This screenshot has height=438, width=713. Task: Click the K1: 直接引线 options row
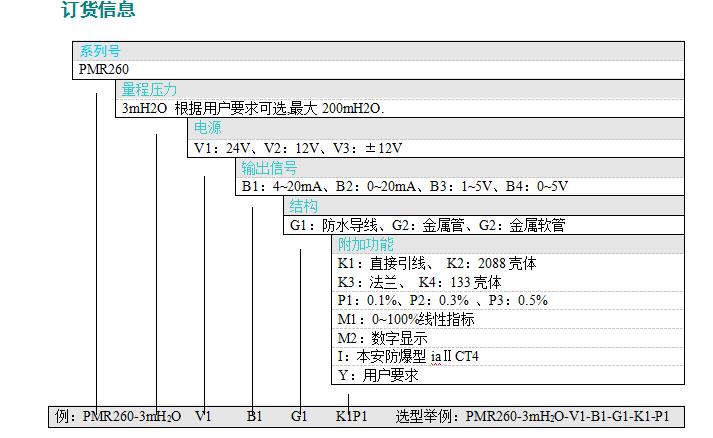click(437, 264)
